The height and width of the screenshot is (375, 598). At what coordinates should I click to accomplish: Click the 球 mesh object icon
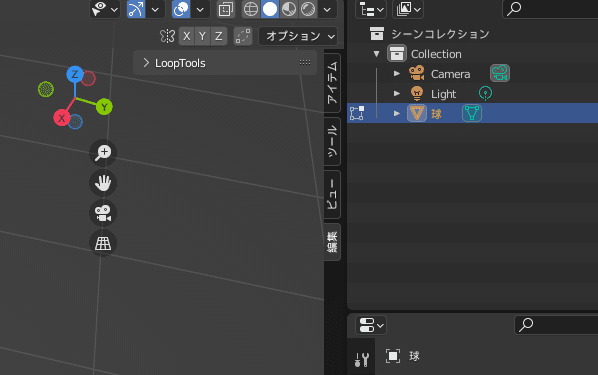coord(416,113)
